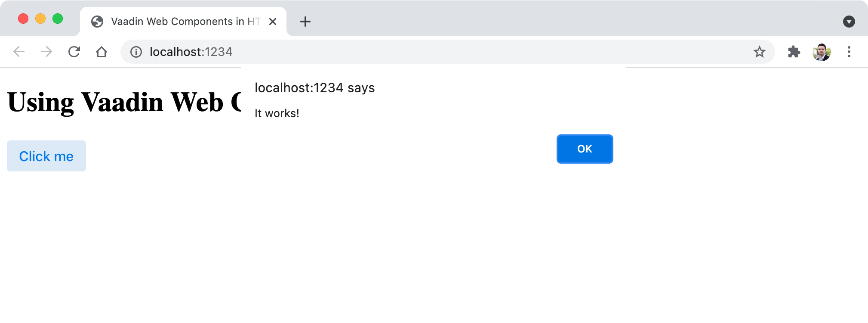Screen dimensions: 868x323
Task: Open the Chrome three-dot menu
Action: 849,52
